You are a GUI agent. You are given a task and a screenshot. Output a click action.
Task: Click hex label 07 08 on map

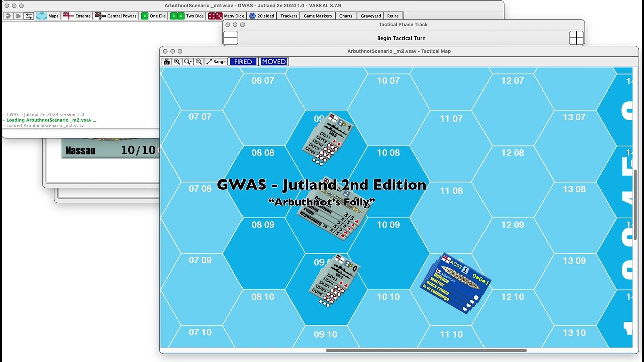click(200, 189)
